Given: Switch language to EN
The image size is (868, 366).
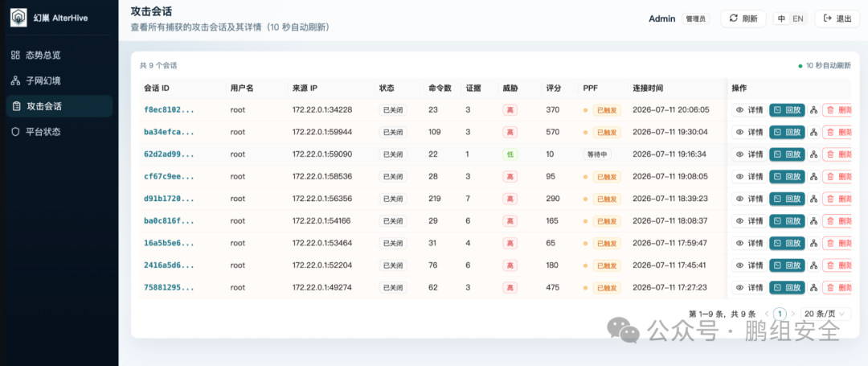Looking at the screenshot, I should point(798,19).
